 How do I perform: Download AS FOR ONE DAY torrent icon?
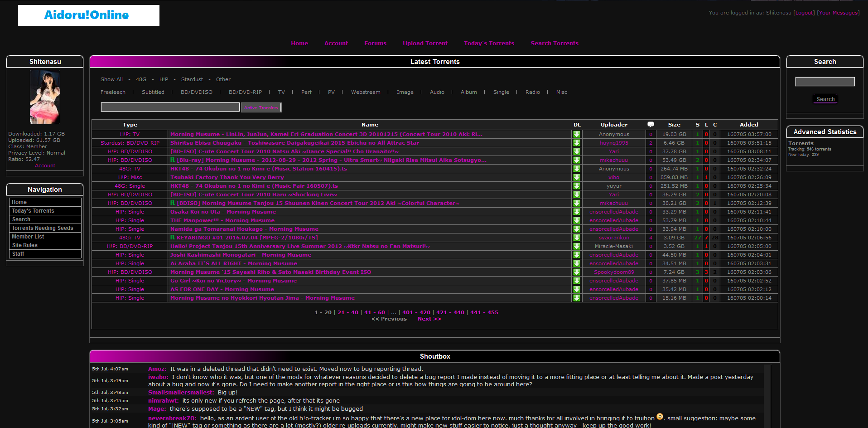pyautogui.click(x=576, y=289)
